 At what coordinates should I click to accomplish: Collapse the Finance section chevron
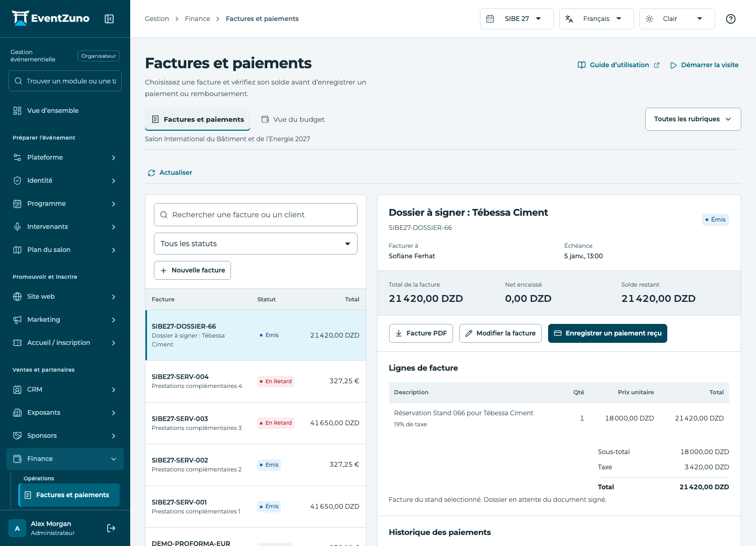tap(113, 459)
